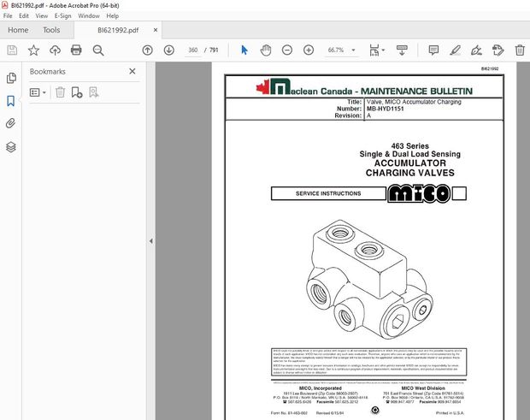Open the Window menu
The width and height of the screenshot is (530, 420).
[89, 16]
